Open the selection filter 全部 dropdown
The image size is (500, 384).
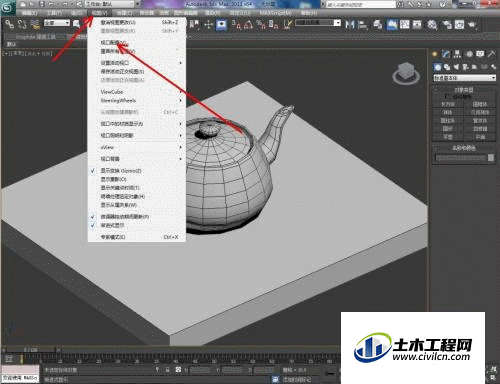coord(57,23)
